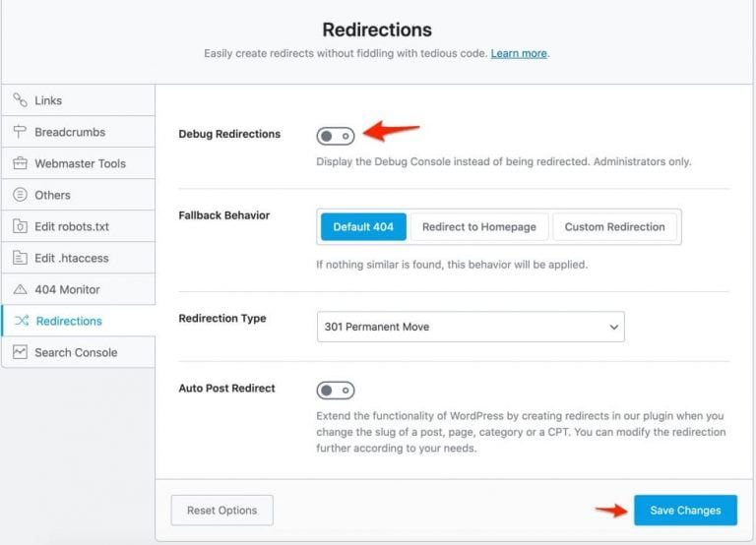Image resolution: width=756 pixels, height=545 pixels.
Task: Select Default 404 fallback behavior
Action: 362,227
